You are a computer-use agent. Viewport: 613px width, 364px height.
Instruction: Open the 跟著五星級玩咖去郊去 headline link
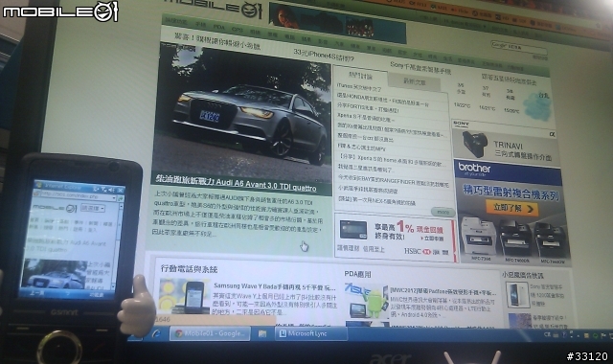pos(509,79)
